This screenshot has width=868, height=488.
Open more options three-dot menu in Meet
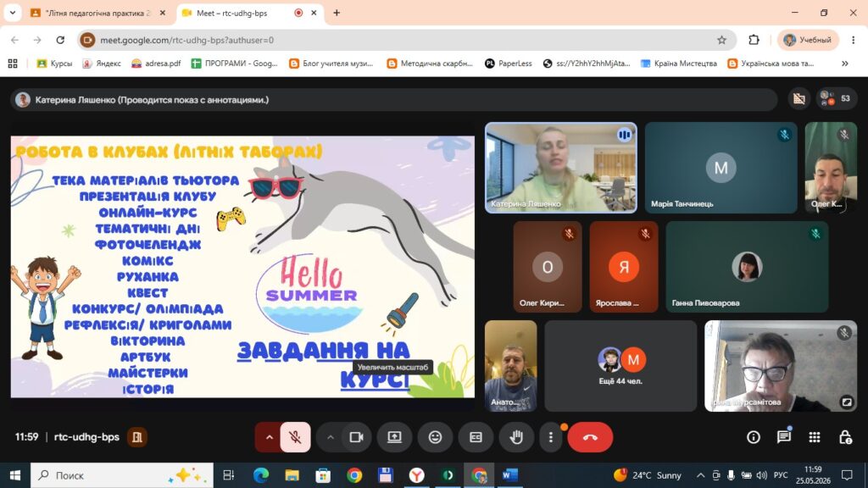pos(550,437)
